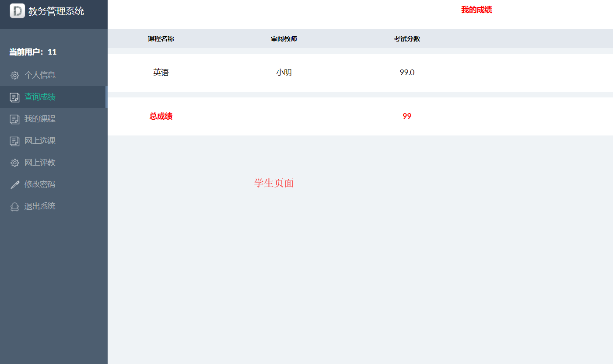The width and height of the screenshot is (613, 364).
Task: Click the gear icon beside 网上评教
Action: [15, 163]
